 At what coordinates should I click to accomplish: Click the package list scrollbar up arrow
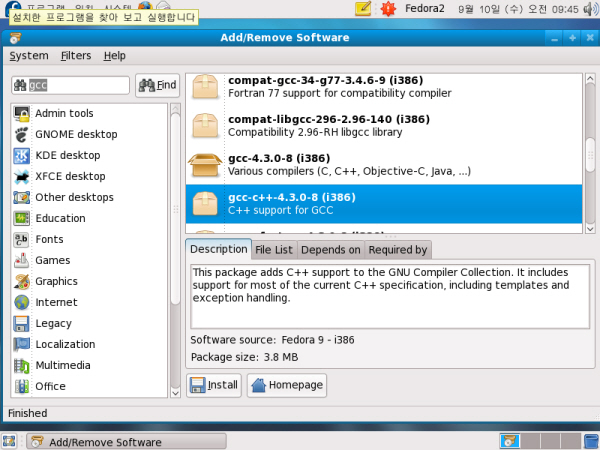tap(590, 78)
